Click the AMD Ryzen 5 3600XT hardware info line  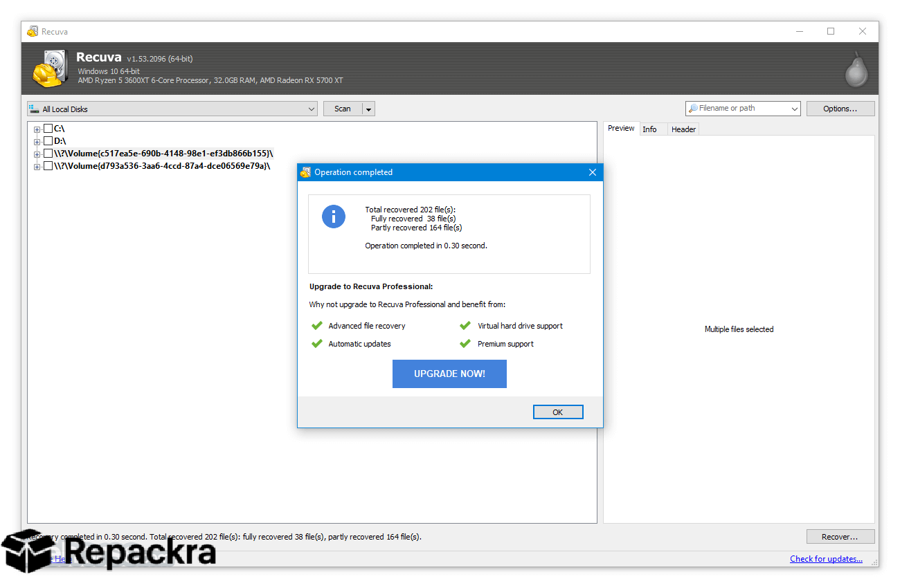point(210,80)
